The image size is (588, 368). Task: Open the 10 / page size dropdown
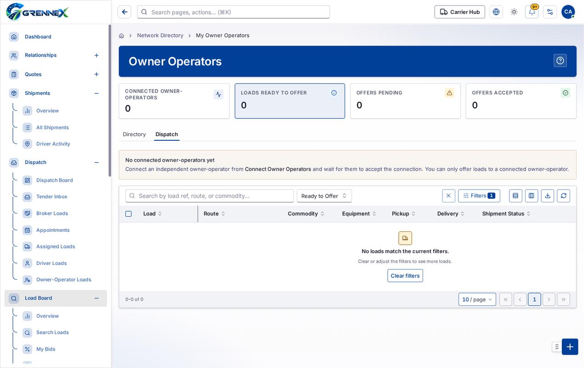point(477,299)
